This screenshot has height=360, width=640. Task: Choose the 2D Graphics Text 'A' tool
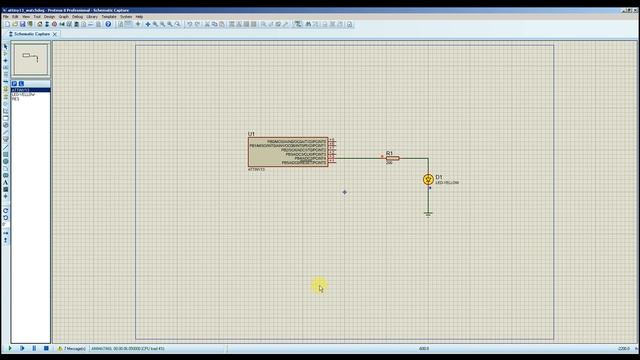click(x=6, y=182)
